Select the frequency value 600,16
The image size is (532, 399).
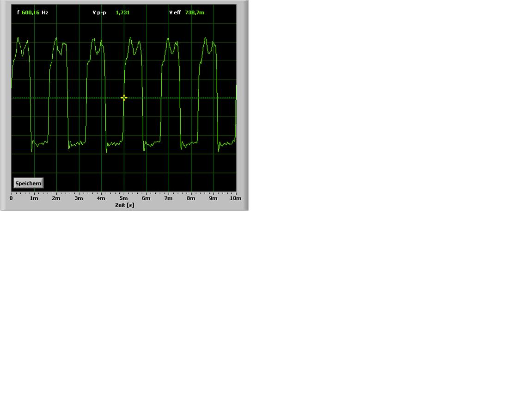click(x=31, y=12)
